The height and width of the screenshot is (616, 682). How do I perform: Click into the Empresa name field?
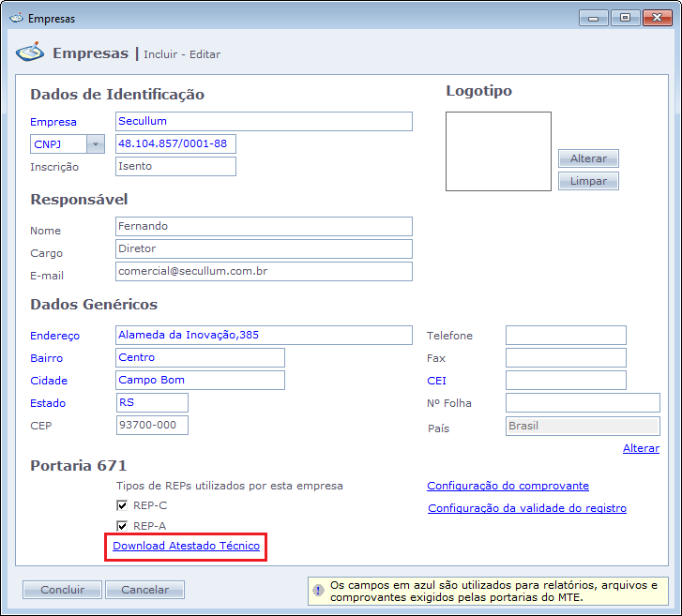point(264,121)
